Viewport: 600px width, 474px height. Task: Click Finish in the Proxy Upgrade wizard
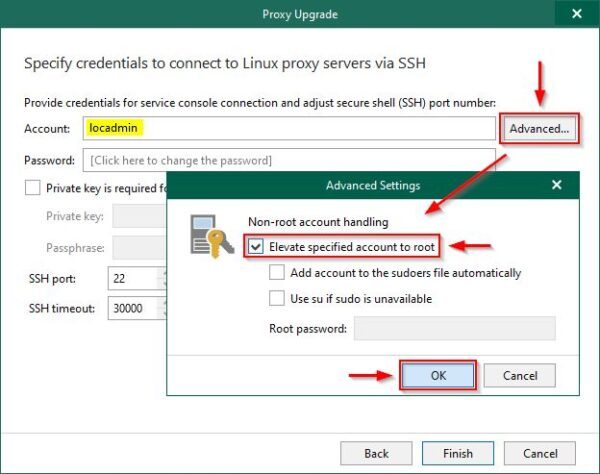(458, 453)
